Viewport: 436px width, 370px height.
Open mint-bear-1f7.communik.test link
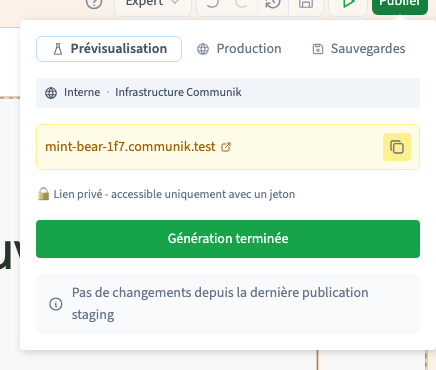click(x=130, y=147)
